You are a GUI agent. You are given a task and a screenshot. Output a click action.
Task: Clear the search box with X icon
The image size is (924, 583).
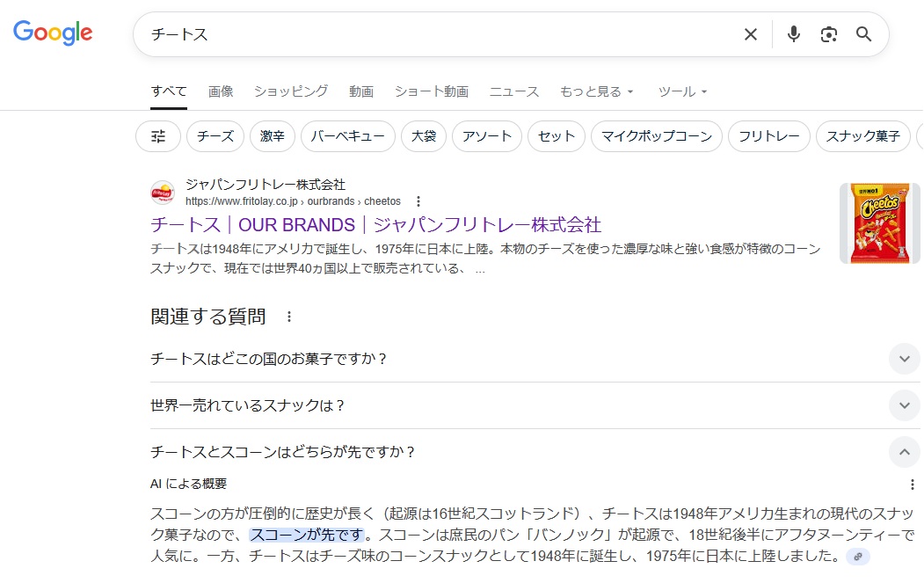pyautogui.click(x=751, y=34)
